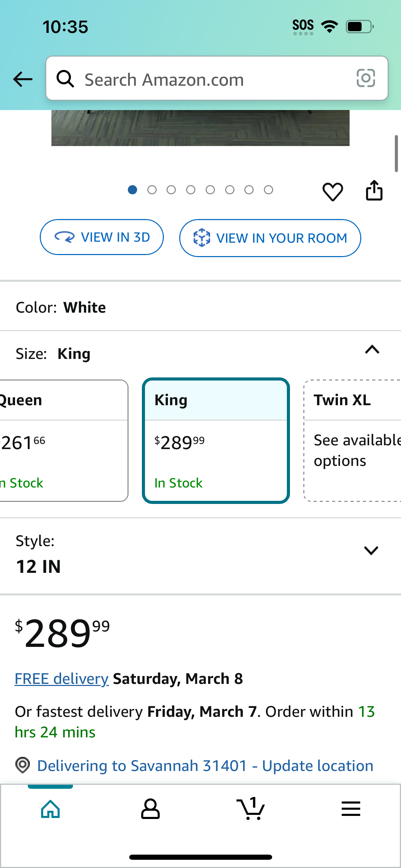Collapse the Size section chevron
401x868 pixels.
coord(372,350)
